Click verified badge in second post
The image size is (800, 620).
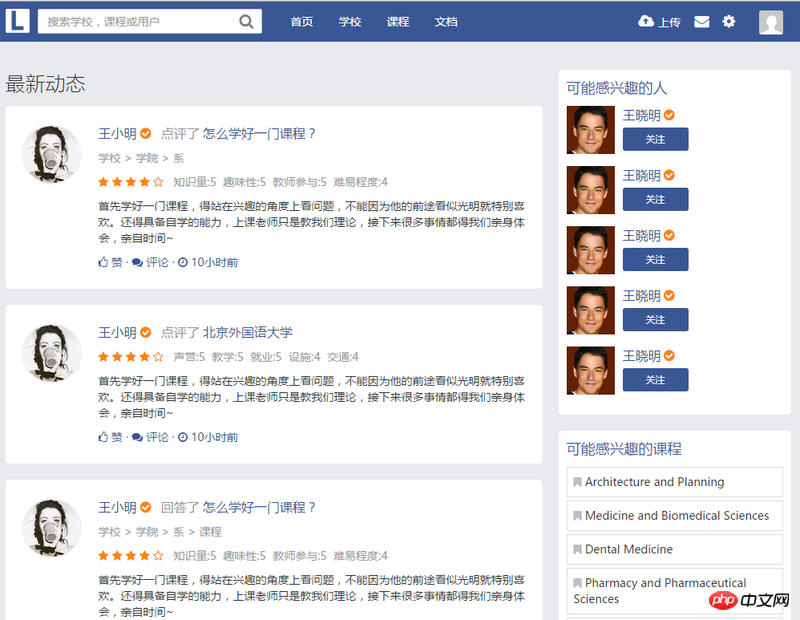(x=145, y=333)
